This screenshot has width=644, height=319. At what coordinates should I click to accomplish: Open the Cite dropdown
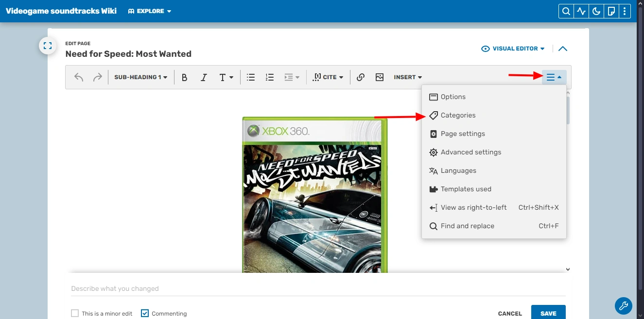pos(329,77)
